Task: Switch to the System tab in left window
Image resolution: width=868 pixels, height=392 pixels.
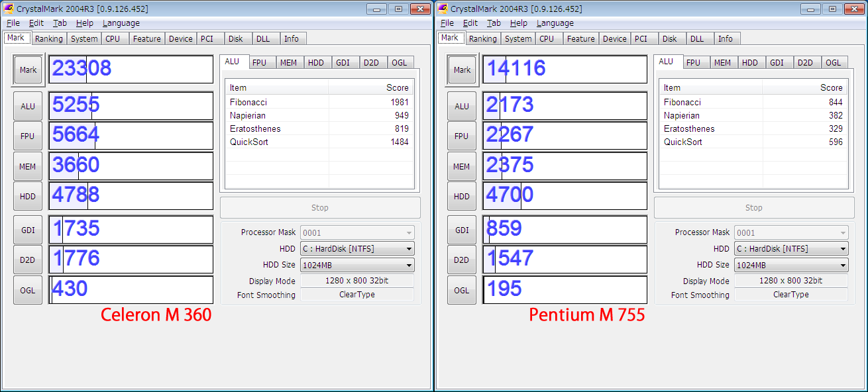Action: pos(84,39)
